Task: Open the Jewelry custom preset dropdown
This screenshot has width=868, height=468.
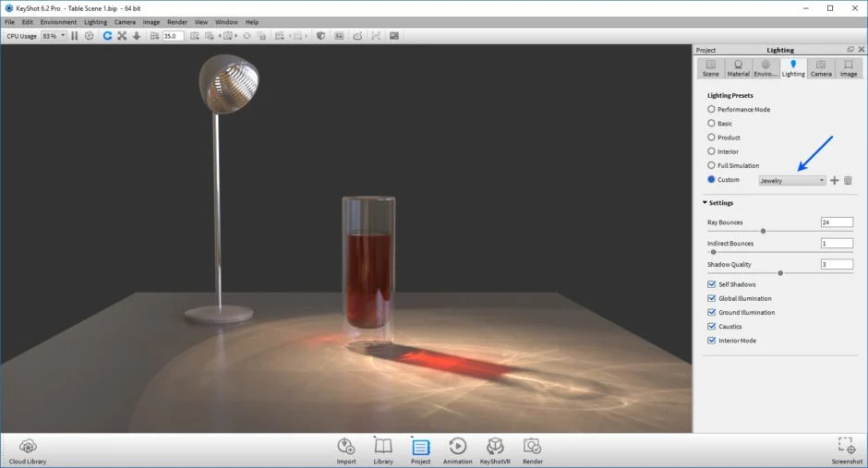Action: (792, 181)
